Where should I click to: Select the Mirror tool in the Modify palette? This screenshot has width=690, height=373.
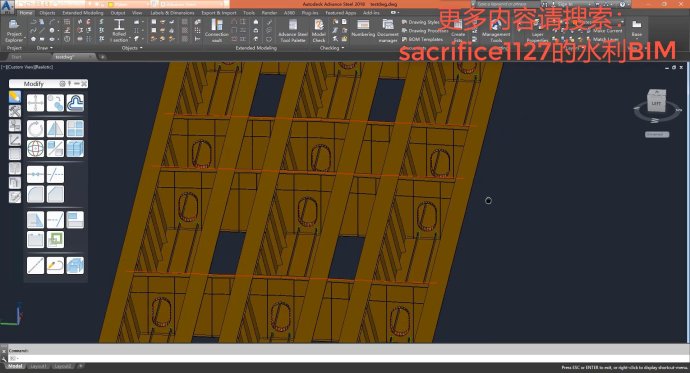[x=55, y=129]
